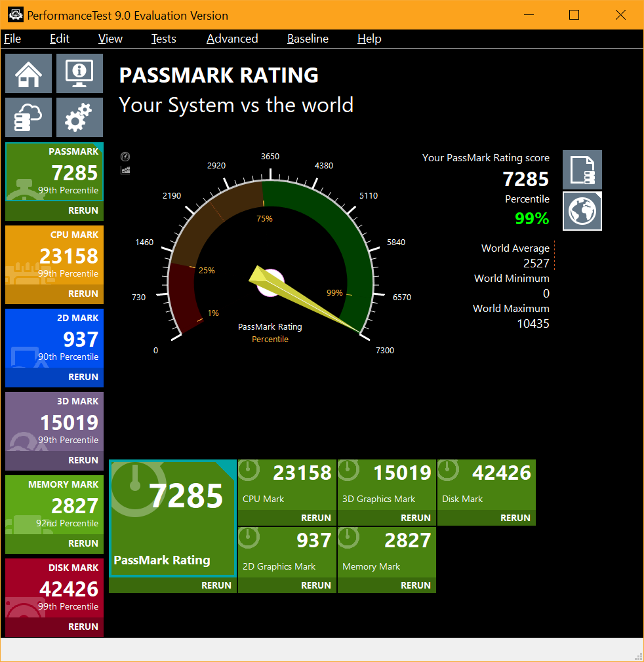
Task: Open the Help menu
Action: pos(369,39)
